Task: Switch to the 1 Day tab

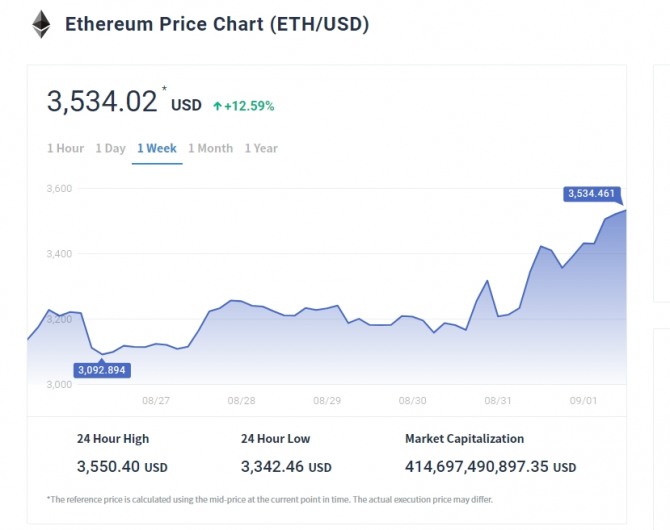Action: click(x=110, y=148)
